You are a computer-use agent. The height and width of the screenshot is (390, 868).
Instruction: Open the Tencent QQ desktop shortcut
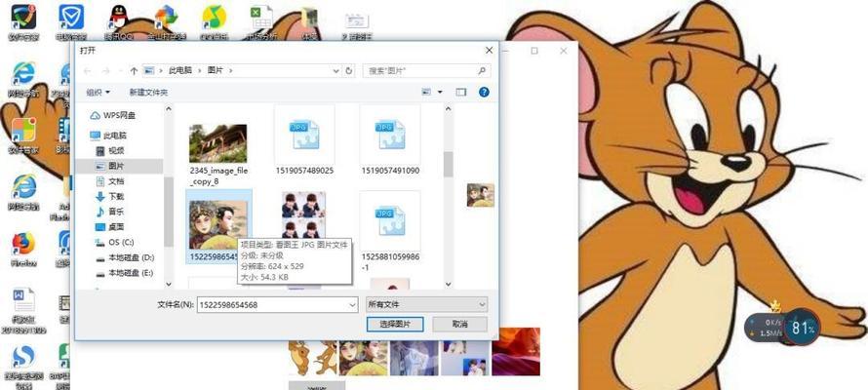pos(118,22)
